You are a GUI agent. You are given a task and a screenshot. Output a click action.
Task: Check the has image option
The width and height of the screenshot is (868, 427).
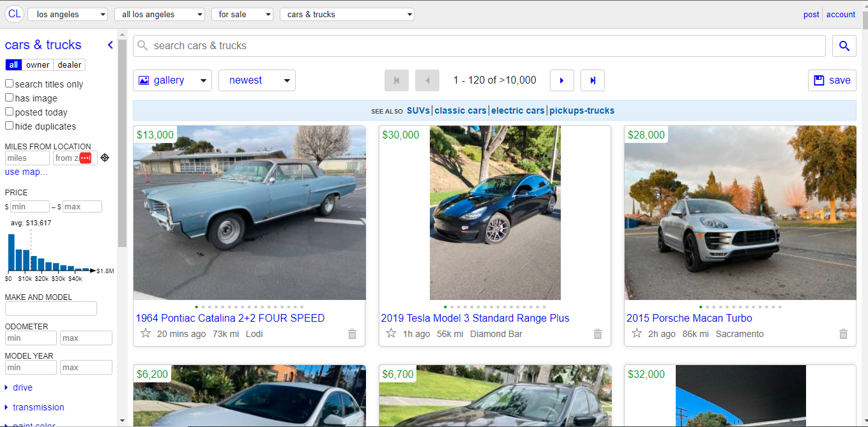10,98
